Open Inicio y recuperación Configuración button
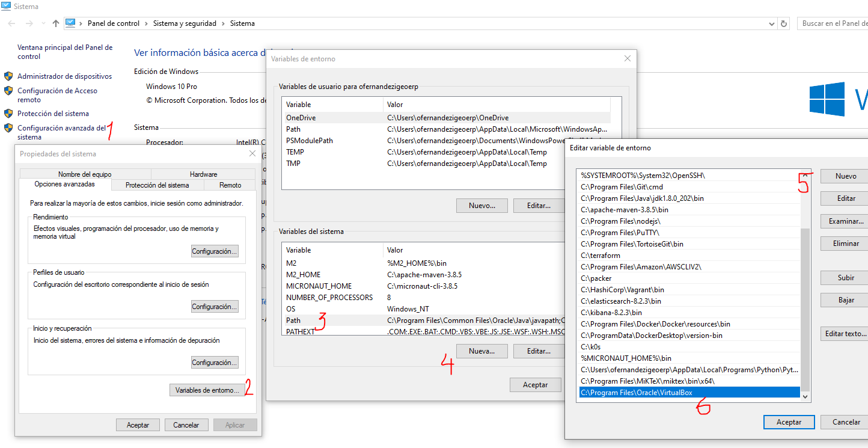 coord(215,363)
